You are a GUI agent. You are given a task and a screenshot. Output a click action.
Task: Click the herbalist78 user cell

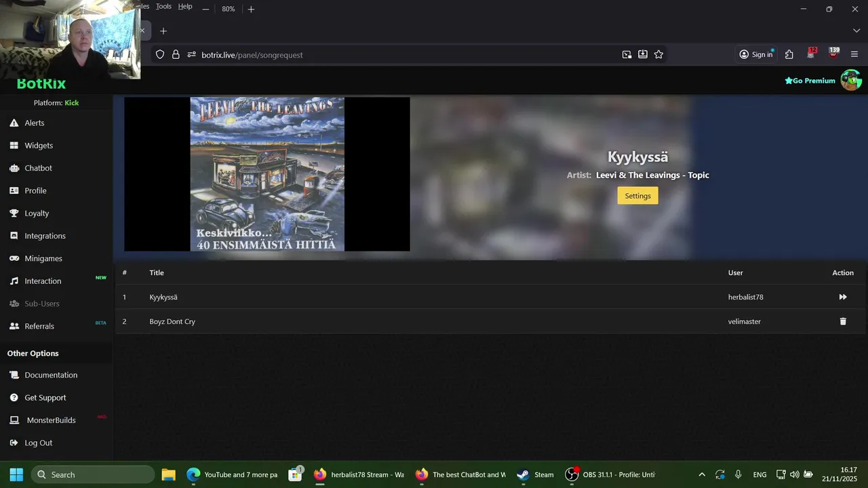[x=745, y=297]
